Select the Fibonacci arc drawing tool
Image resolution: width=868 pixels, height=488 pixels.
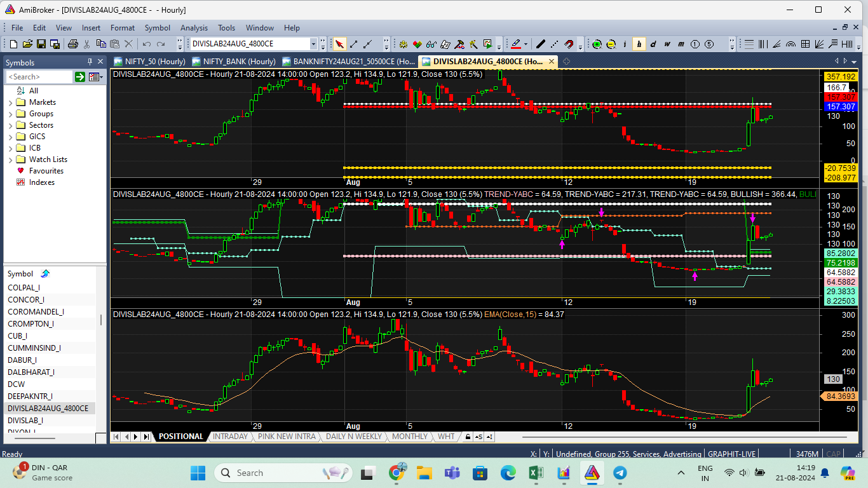[x=790, y=44]
